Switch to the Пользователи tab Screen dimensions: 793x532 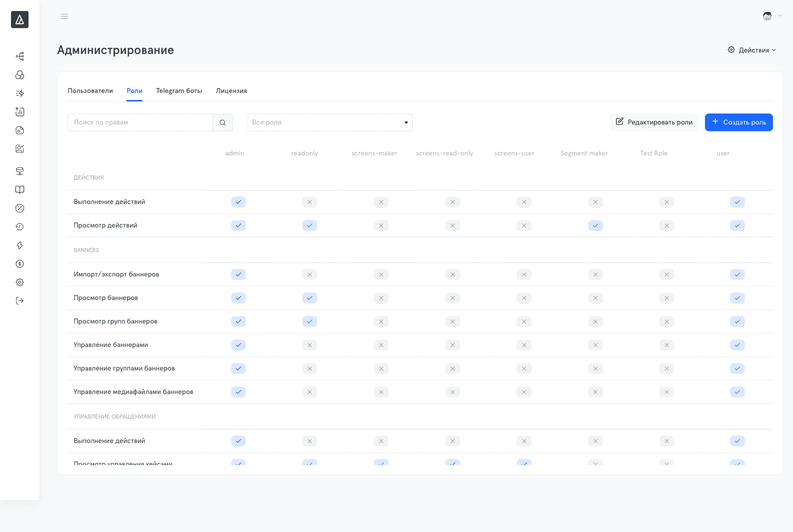[x=91, y=90]
